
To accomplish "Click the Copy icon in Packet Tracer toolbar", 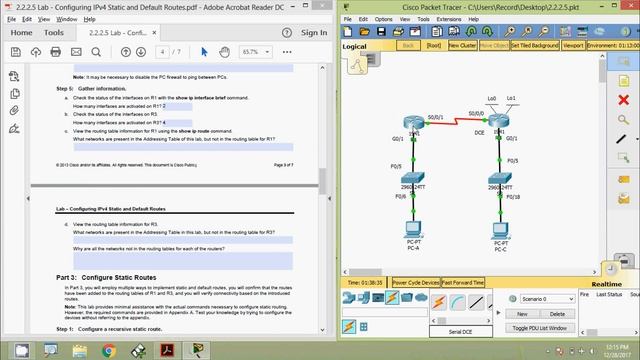I will (x=436, y=31).
